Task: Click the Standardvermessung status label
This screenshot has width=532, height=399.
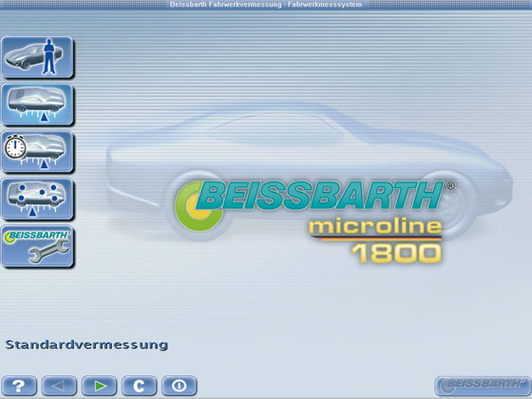Action: point(86,345)
